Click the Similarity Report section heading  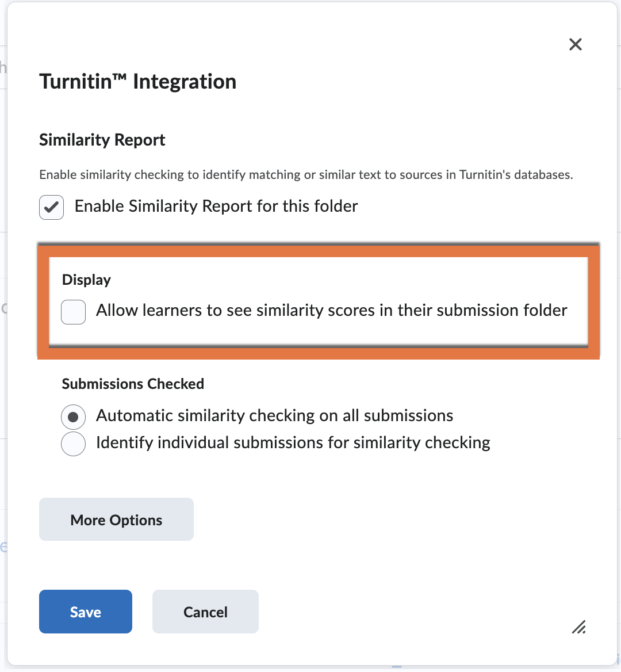point(102,140)
